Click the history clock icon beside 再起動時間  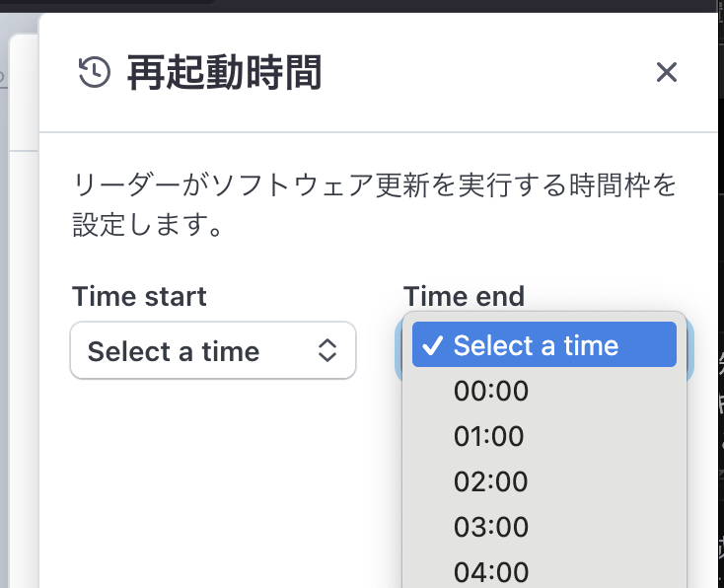[x=94, y=72]
